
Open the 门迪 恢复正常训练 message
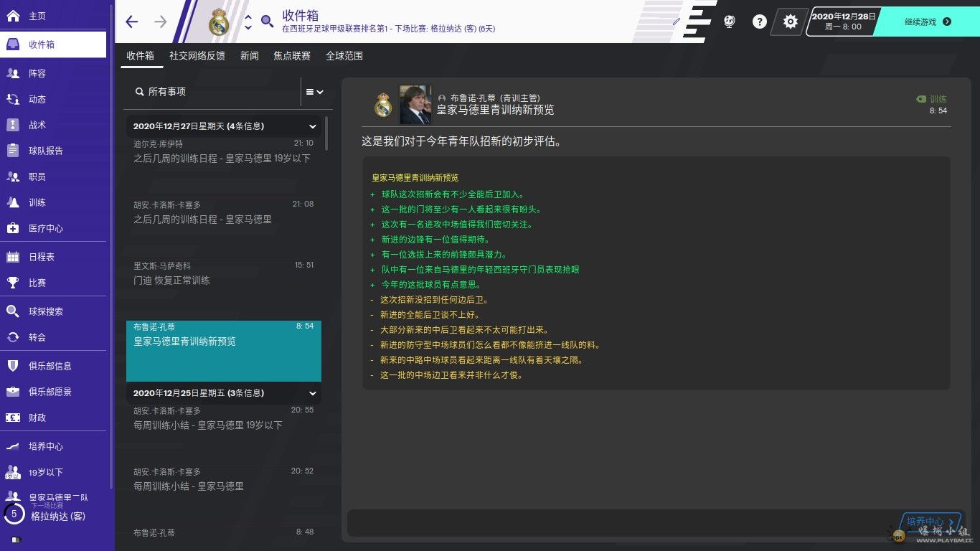pos(223,273)
